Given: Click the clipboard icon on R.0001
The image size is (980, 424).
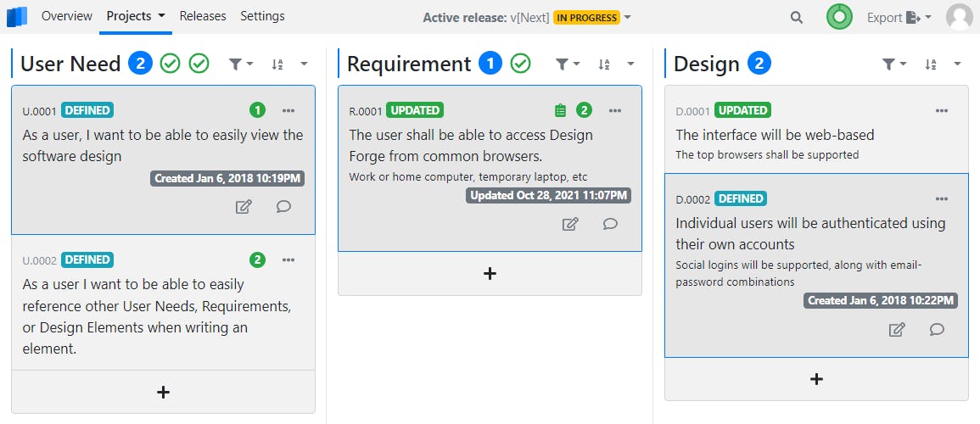Looking at the screenshot, I should point(559,110).
